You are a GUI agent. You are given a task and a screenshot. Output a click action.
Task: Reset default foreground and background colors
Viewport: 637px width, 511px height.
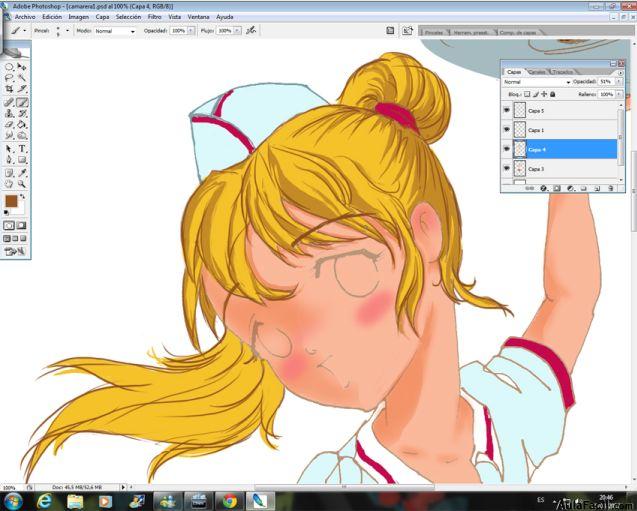pyautogui.click(x=6, y=212)
